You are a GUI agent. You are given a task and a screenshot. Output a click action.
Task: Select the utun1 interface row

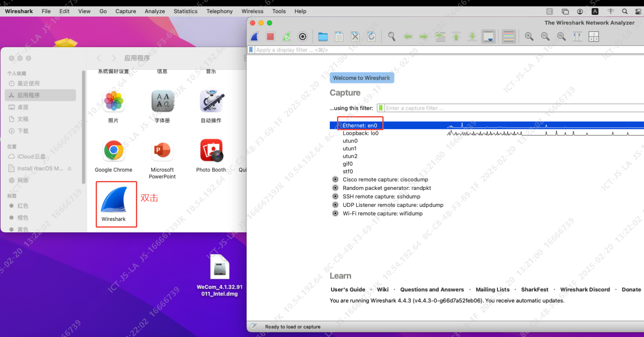tap(487, 148)
